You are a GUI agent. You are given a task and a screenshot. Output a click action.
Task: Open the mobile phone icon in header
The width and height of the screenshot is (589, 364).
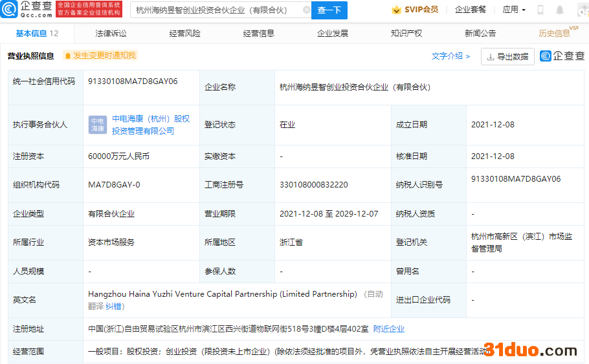coord(540,10)
